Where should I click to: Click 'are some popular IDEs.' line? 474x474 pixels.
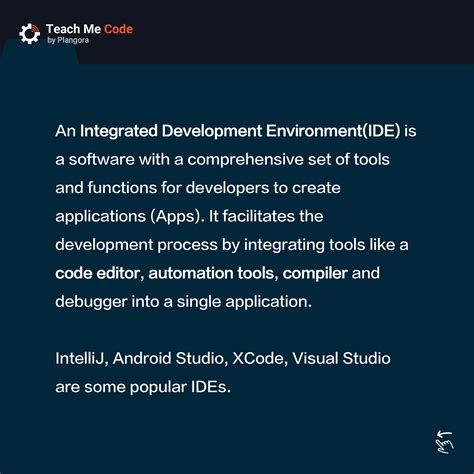[143, 387]
